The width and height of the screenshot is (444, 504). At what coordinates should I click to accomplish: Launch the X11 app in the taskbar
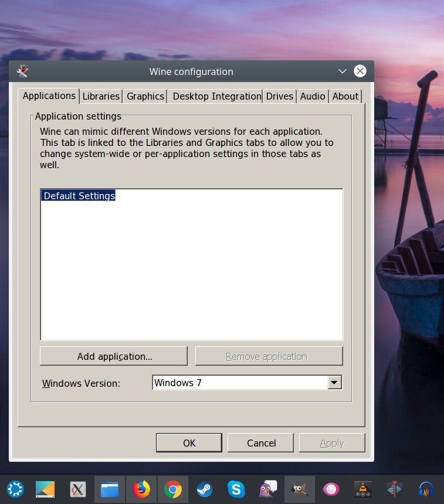click(x=78, y=489)
